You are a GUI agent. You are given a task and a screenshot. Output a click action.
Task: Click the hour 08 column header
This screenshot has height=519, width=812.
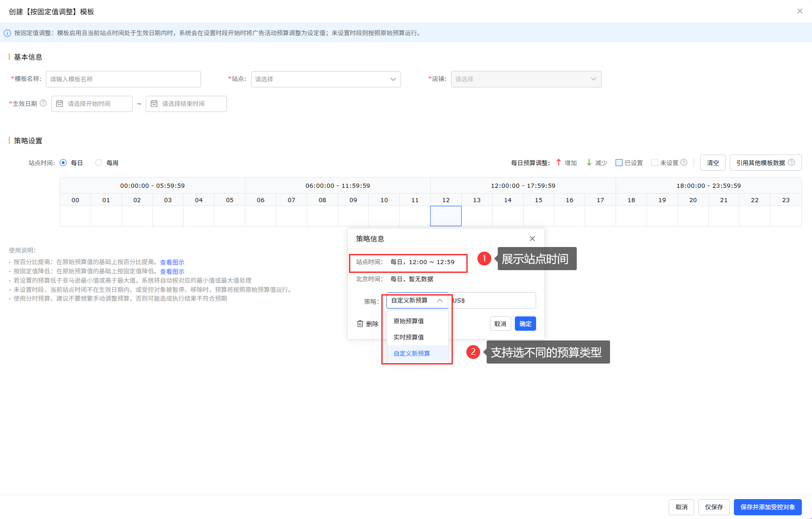coord(323,200)
